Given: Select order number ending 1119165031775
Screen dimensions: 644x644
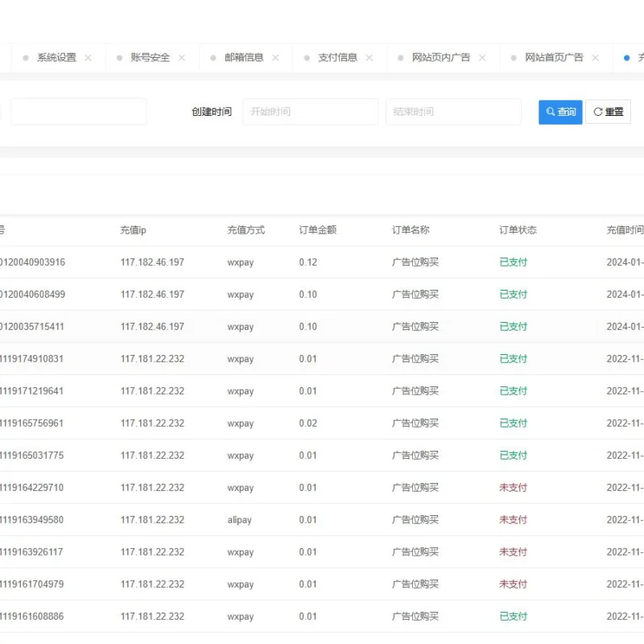Looking at the screenshot, I should (x=31, y=456).
